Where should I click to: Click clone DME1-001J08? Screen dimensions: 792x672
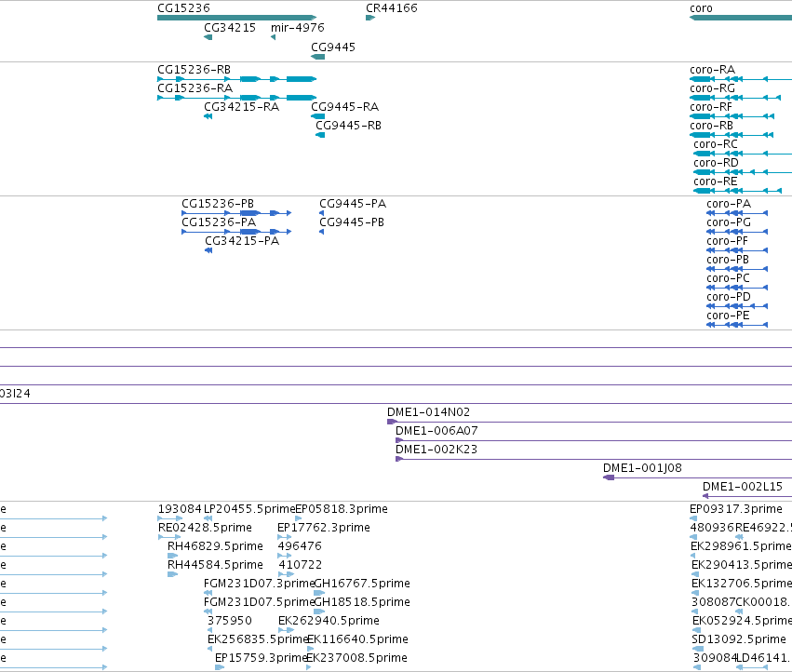pos(698,478)
